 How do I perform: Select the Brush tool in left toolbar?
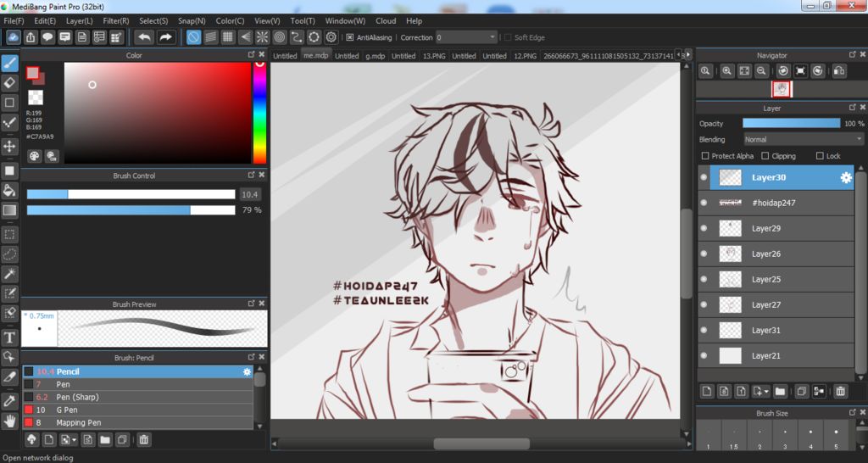[x=9, y=63]
